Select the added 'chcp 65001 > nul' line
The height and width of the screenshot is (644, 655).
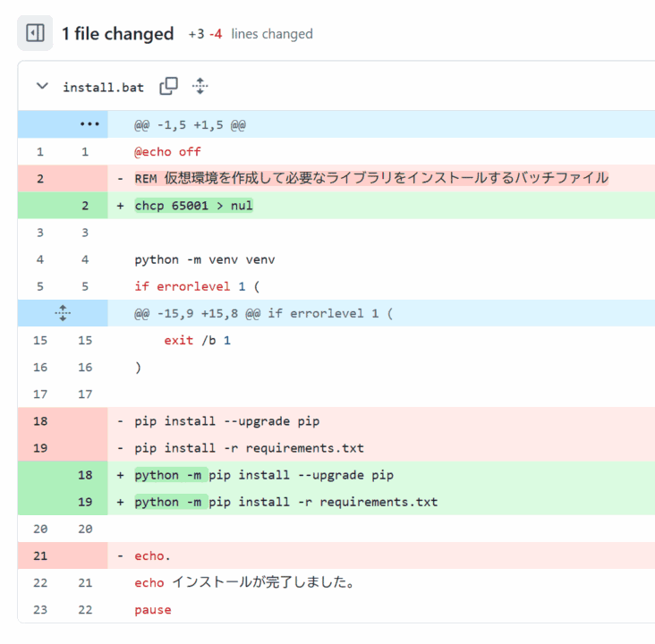coord(194,206)
